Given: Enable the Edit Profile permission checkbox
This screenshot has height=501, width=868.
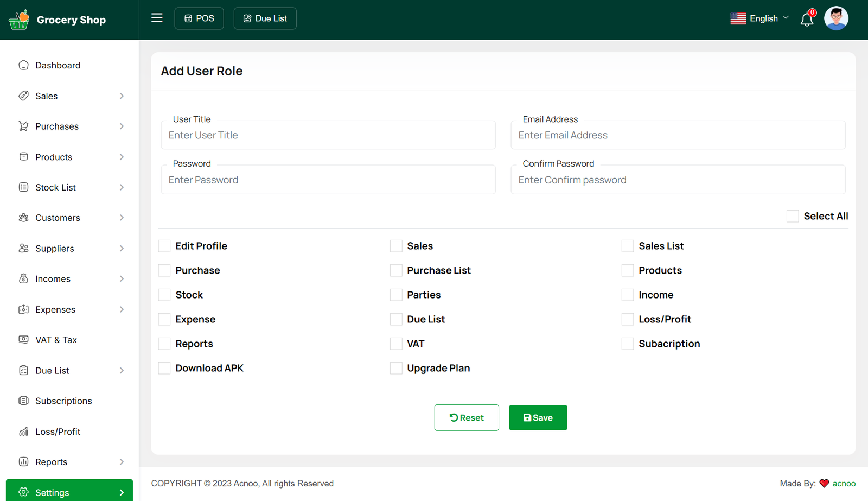Looking at the screenshot, I should [164, 246].
